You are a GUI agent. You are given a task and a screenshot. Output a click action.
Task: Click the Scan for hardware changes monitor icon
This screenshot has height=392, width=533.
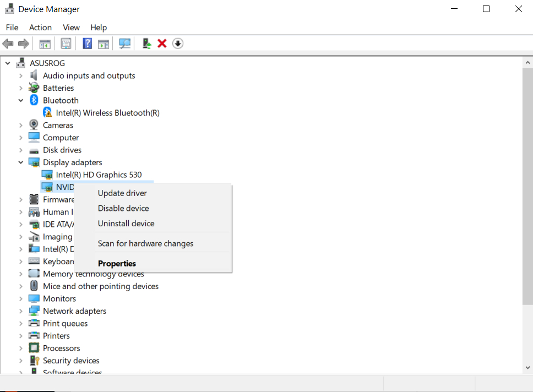[125, 43]
